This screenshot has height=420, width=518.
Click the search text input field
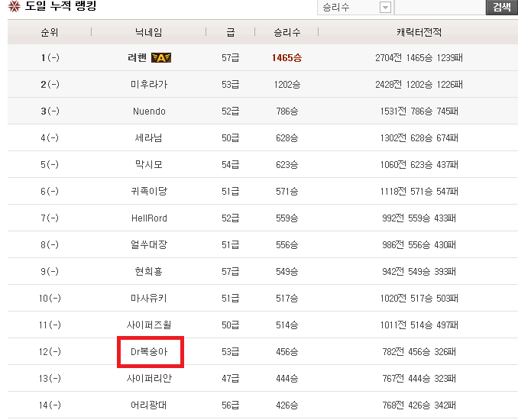439,8
